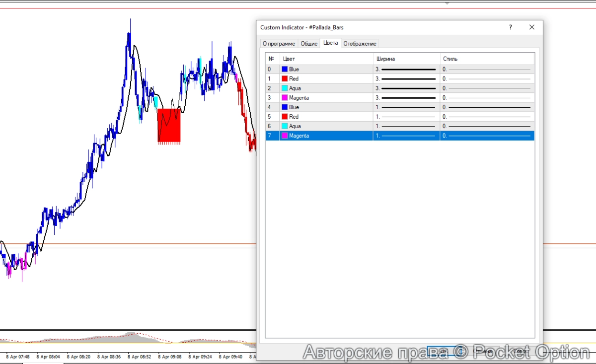
Task: Click the Red color swatch in row 5
Action: pos(285,117)
